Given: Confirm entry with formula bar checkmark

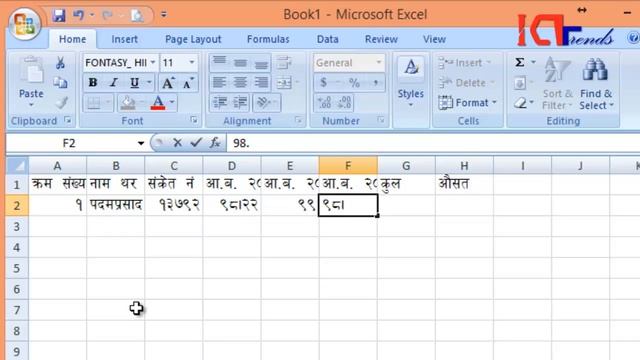Looking at the screenshot, I should pos(196,142).
